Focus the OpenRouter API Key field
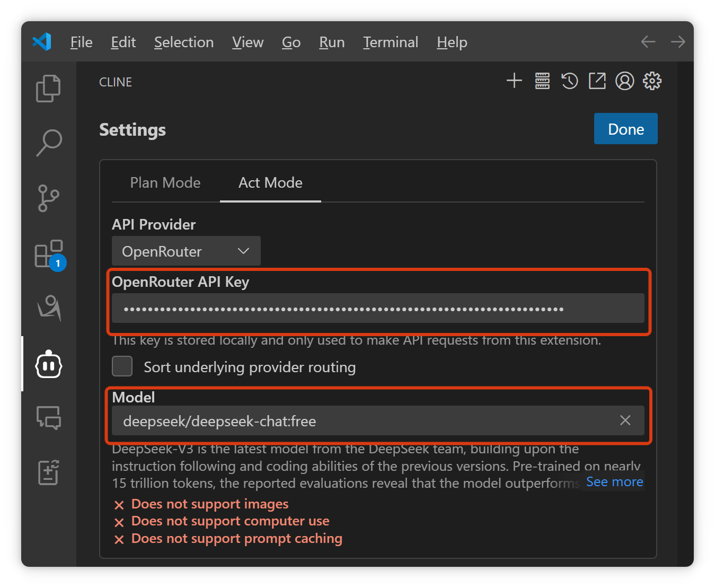Viewport: 715px width, 588px height. (x=377, y=309)
